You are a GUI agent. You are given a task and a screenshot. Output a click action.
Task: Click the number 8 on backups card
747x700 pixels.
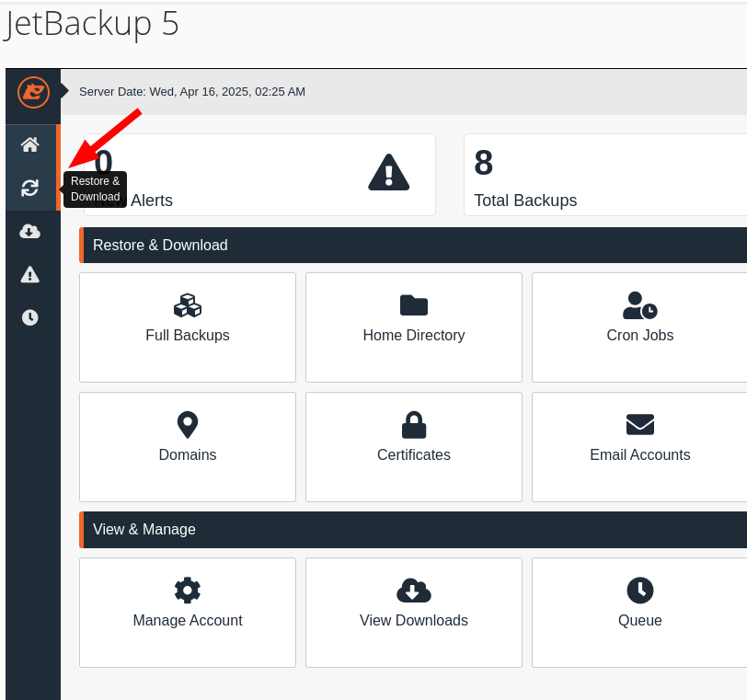484,163
